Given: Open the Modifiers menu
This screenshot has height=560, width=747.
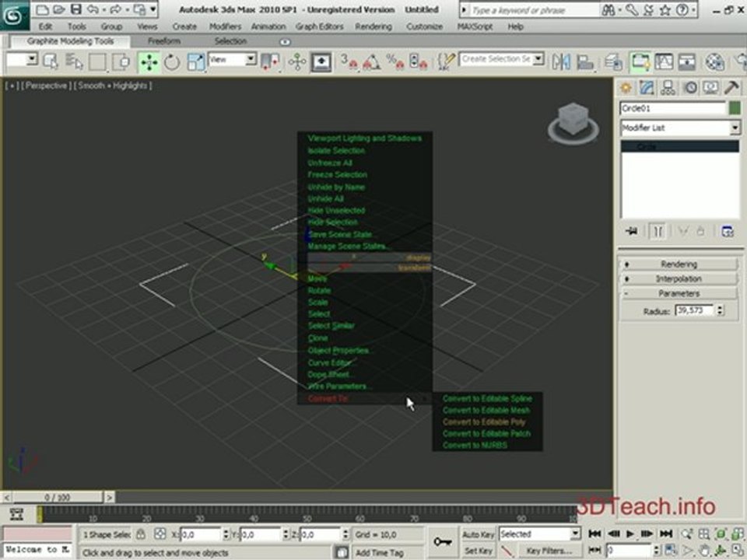Looking at the screenshot, I should point(225,26).
